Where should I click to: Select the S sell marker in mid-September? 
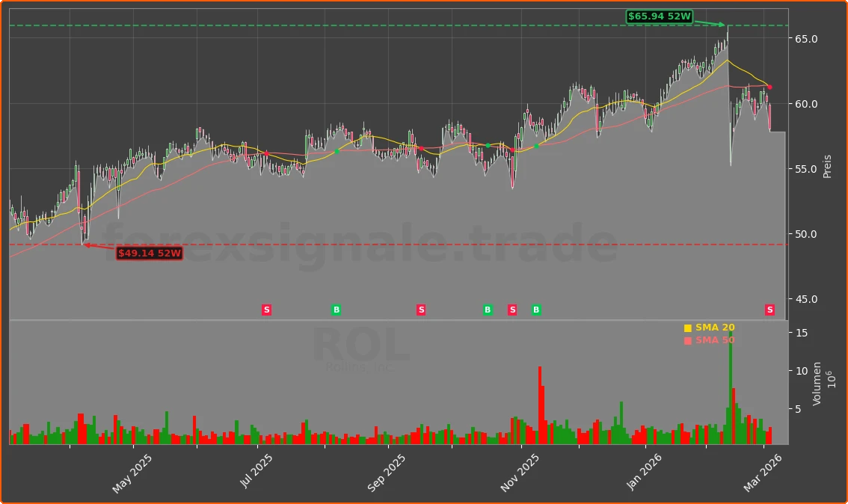pyautogui.click(x=421, y=310)
